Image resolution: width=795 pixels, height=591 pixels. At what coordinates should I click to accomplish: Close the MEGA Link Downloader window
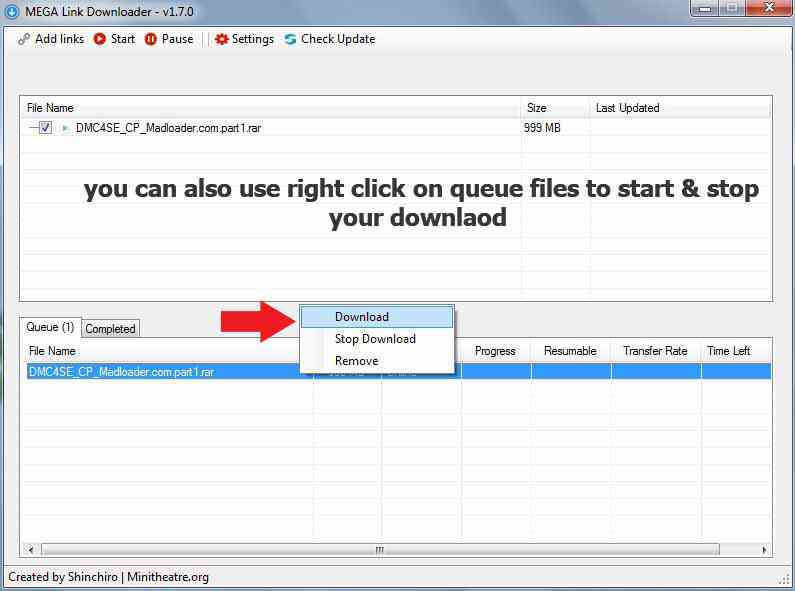pyautogui.click(x=769, y=8)
